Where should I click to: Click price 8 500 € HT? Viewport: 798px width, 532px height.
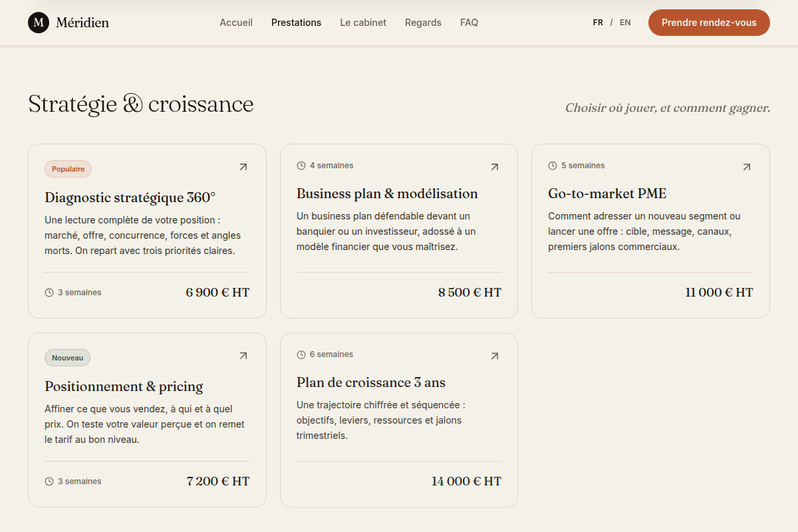[x=469, y=293]
